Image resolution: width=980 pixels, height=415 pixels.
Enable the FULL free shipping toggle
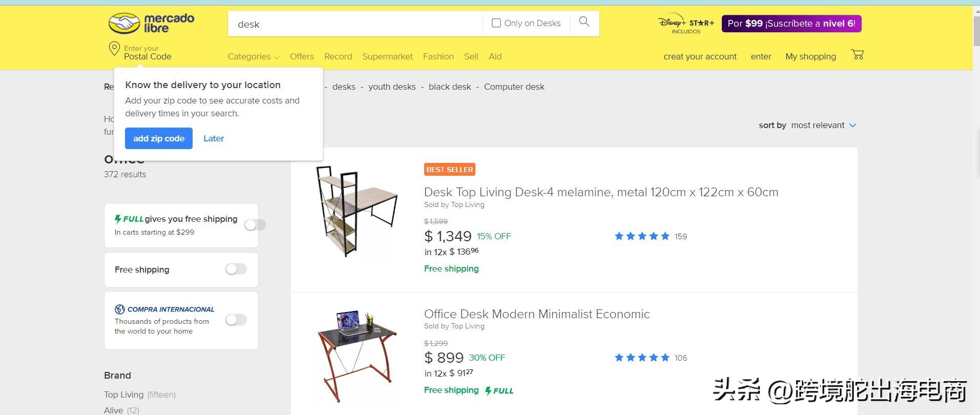pyautogui.click(x=255, y=225)
